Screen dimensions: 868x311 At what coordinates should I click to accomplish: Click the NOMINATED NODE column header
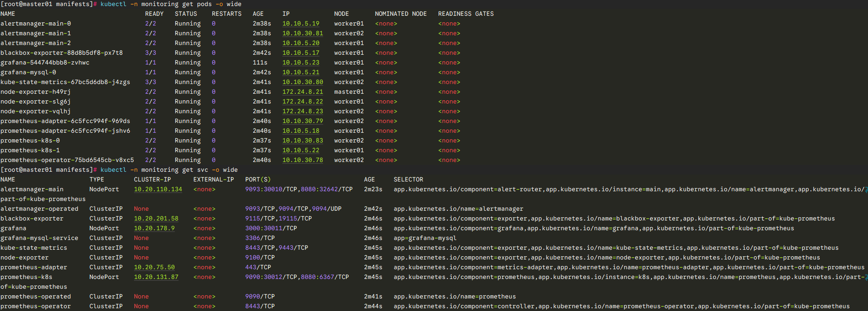[401, 14]
